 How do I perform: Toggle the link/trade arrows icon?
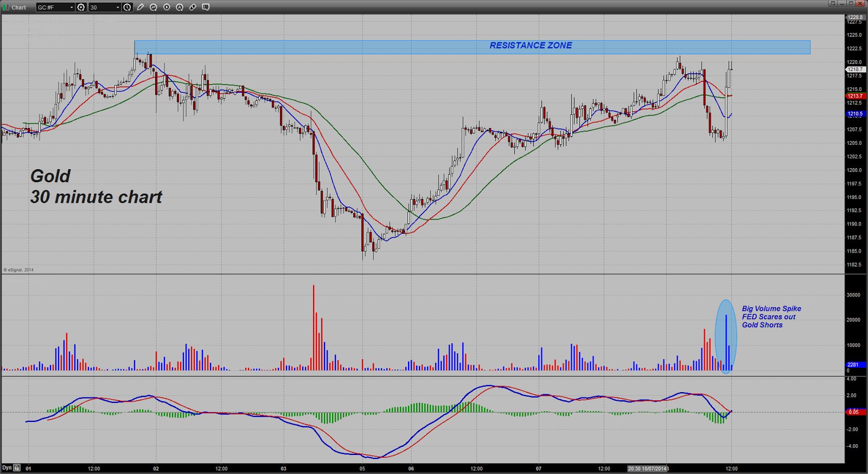[x=193, y=7]
